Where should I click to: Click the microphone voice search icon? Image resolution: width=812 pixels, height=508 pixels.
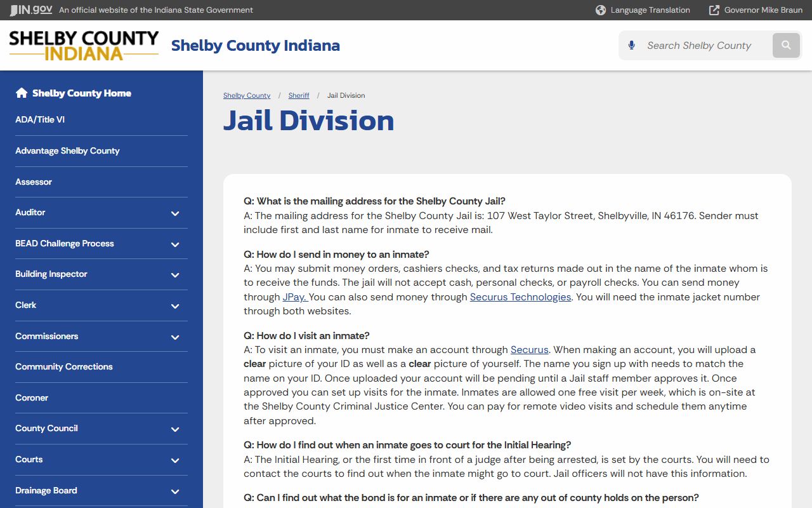(631, 46)
